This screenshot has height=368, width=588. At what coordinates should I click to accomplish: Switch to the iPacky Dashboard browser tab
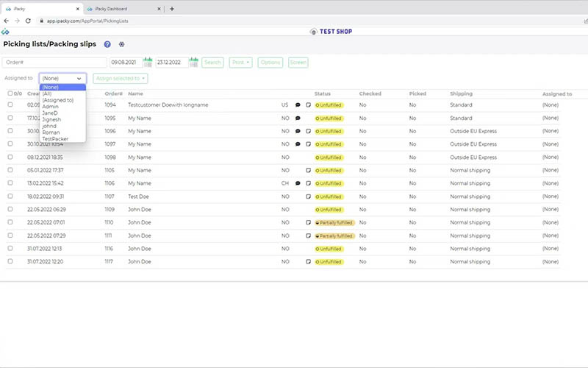pyautogui.click(x=123, y=9)
